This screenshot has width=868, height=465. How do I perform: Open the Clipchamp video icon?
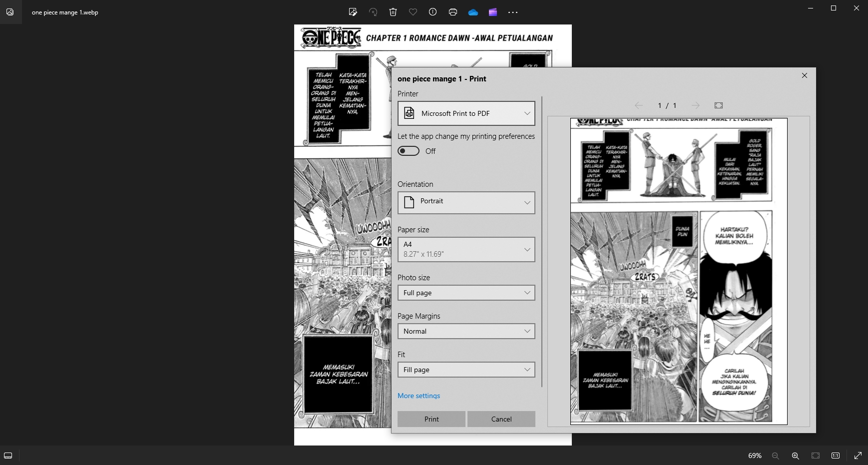[x=493, y=12]
